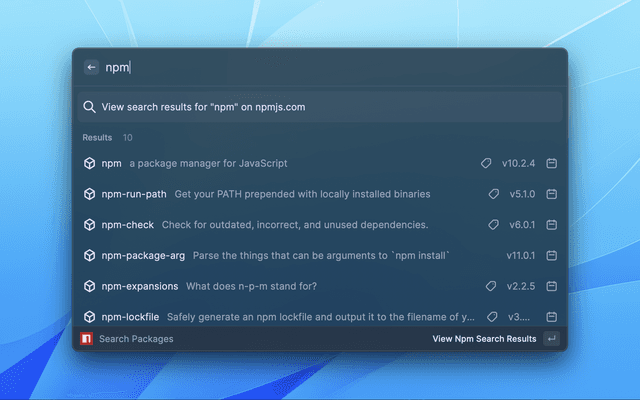Viewport: 640px width, 400px height.
Task: Click the package box icon for npm
Action: [89, 163]
